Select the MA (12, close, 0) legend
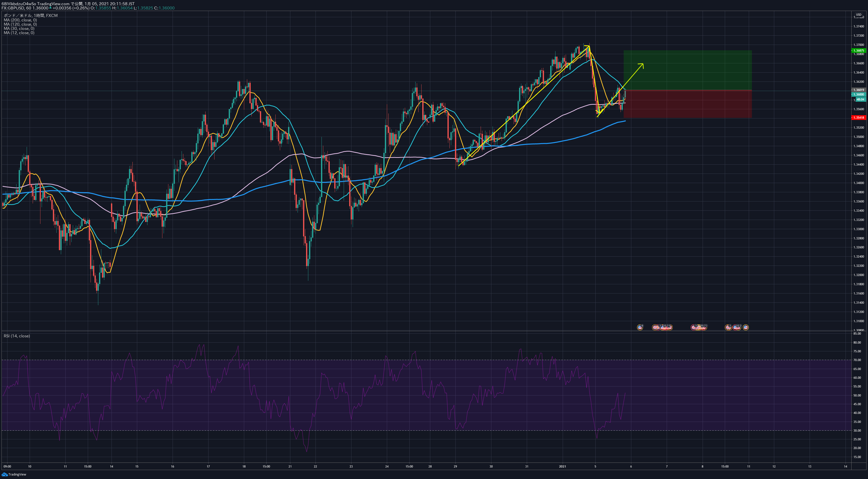The image size is (868, 479). point(19,33)
